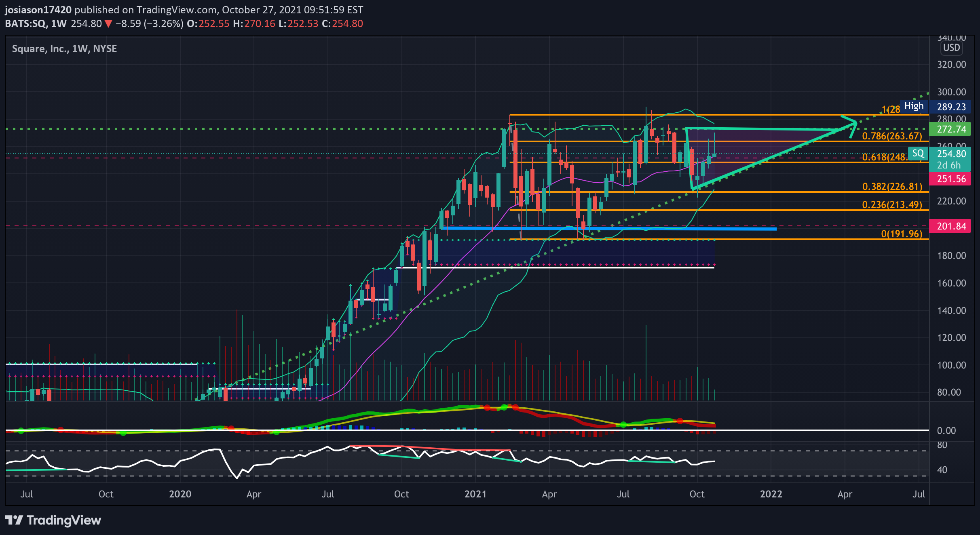Viewport: 980px width, 535px height.
Task: Select the 0.382(226.81) Fibonacci level label
Action: point(892,187)
